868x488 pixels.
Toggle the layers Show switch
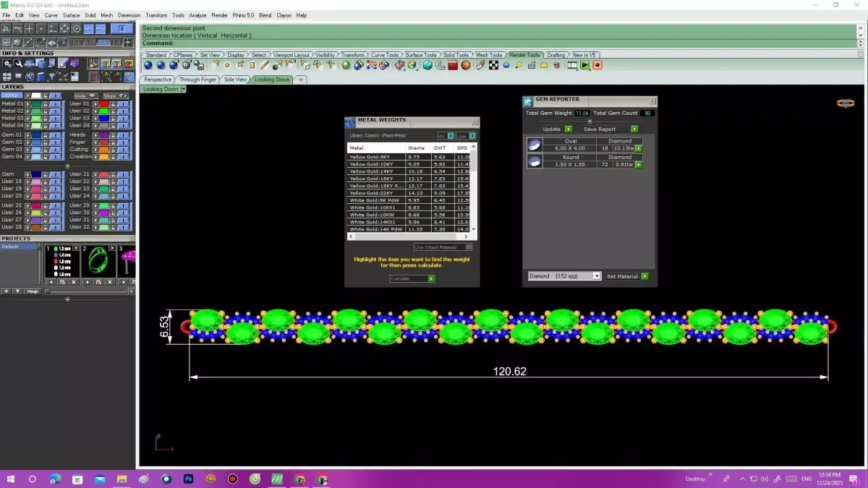pyautogui.click(x=116, y=95)
